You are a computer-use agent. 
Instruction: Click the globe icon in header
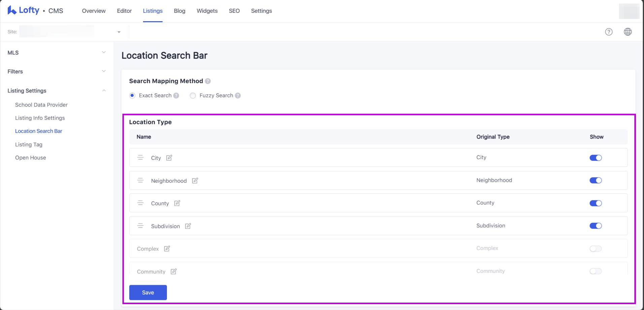628,32
